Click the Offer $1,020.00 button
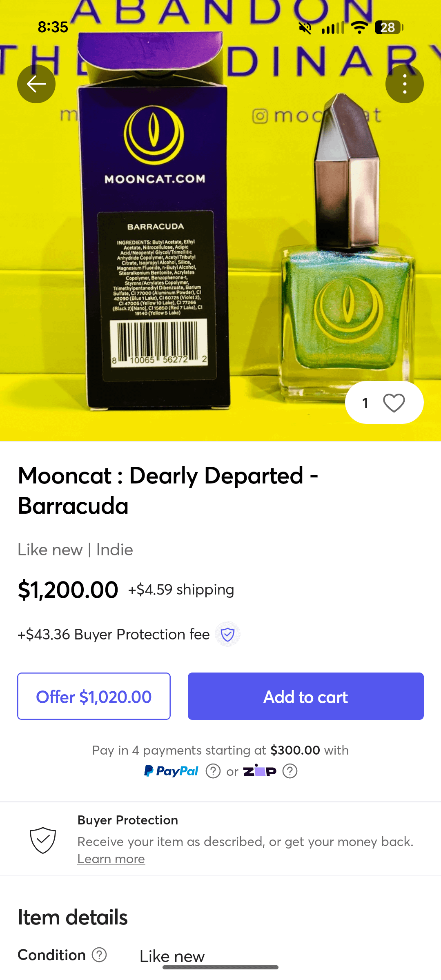441x980 pixels. click(x=94, y=696)
